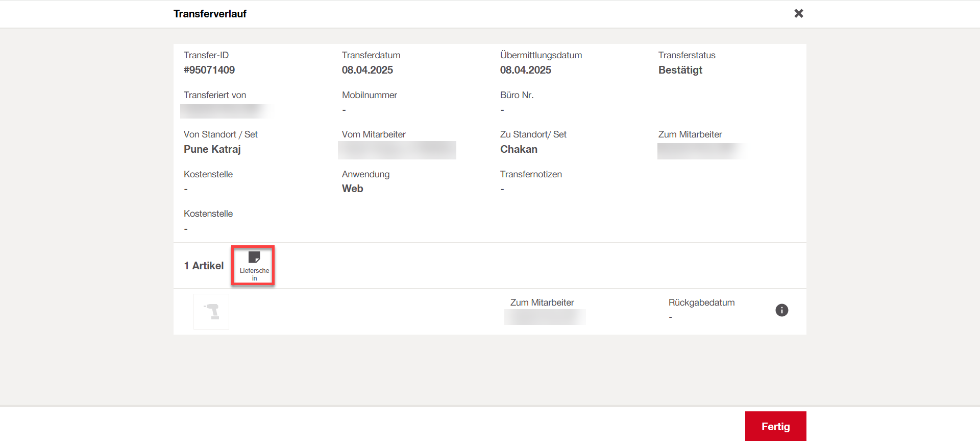
Task: Click the info icon in the article row
Action: pos(781,310)
